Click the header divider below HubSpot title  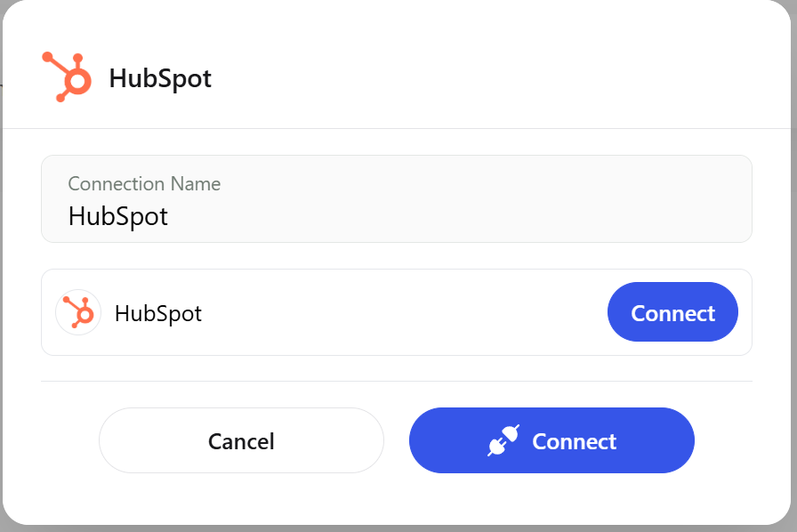(397, 129)
